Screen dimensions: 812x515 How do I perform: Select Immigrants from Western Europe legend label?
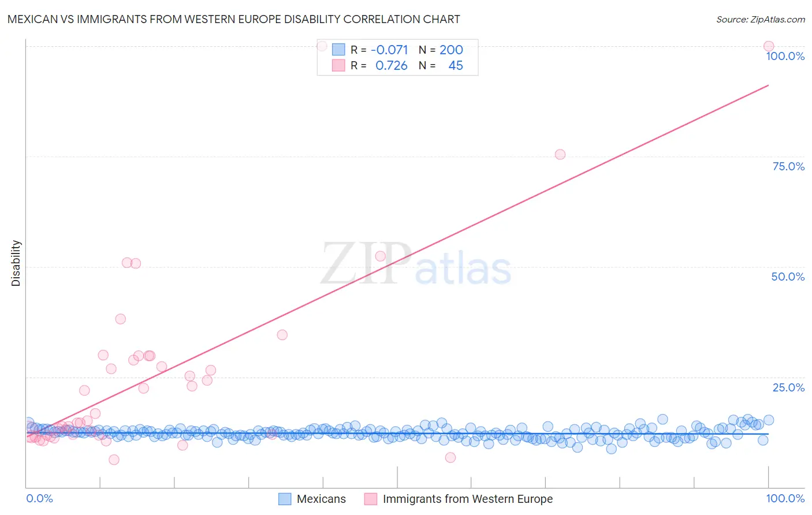(468, 499)
